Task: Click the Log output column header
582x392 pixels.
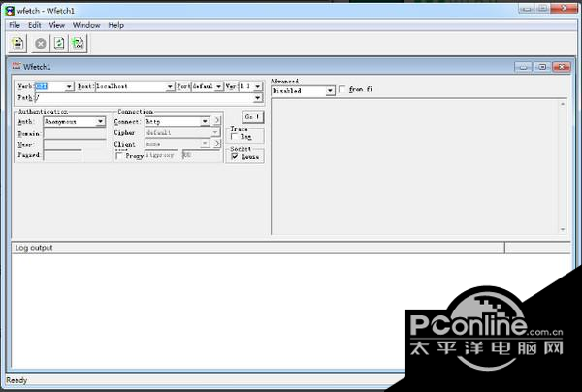Action: [x=258, y=248]
